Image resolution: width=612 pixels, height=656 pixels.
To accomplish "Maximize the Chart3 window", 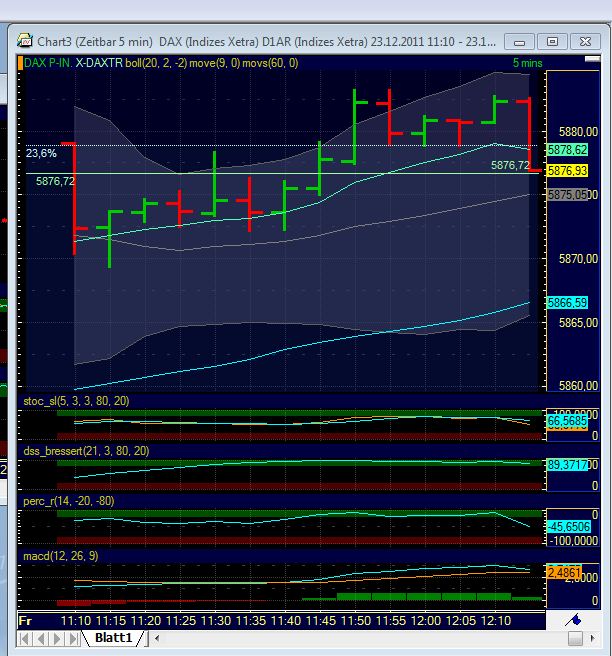I will pos(550,42).
